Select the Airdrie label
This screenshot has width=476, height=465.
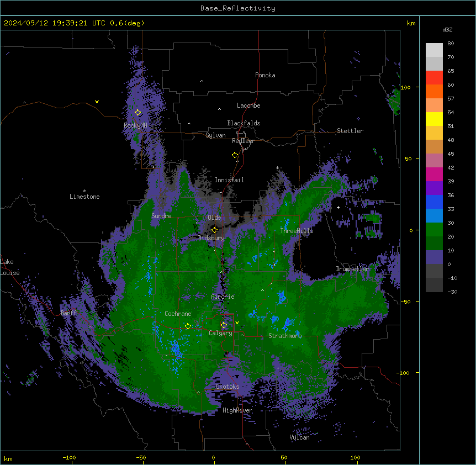223,297
